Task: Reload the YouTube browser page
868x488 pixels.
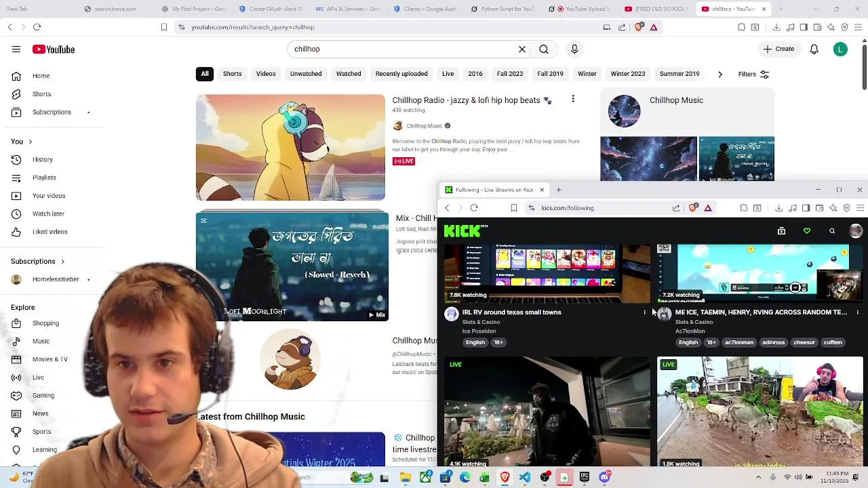Action: tap(37, 27)
